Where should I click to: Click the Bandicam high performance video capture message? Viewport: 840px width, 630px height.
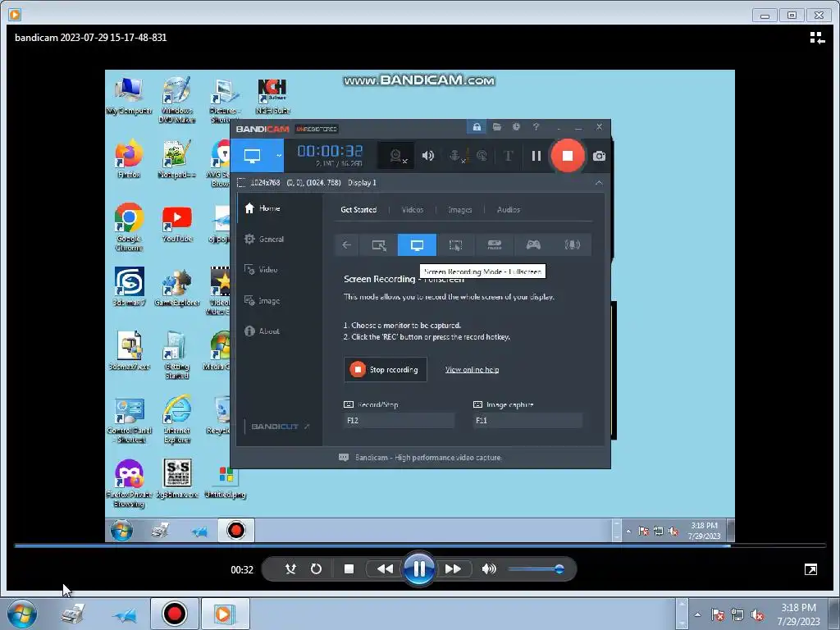pyautogui.click(x=427, y=458)
